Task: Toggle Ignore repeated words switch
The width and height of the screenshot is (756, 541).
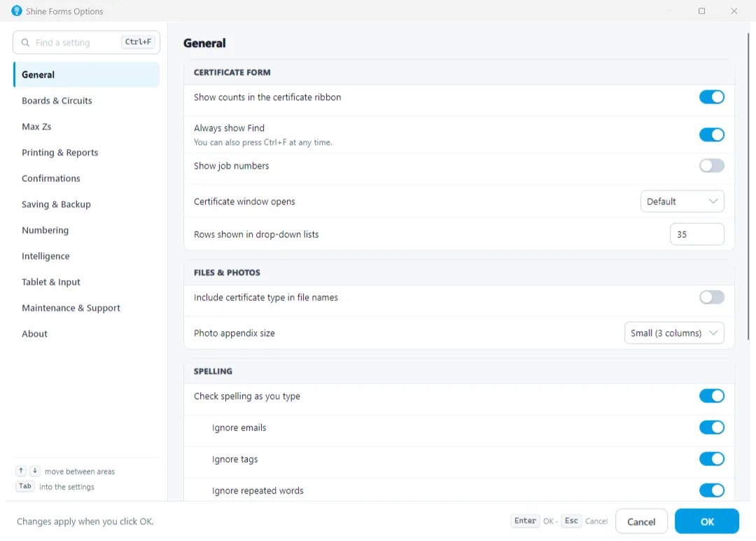Action: point(712,491)
